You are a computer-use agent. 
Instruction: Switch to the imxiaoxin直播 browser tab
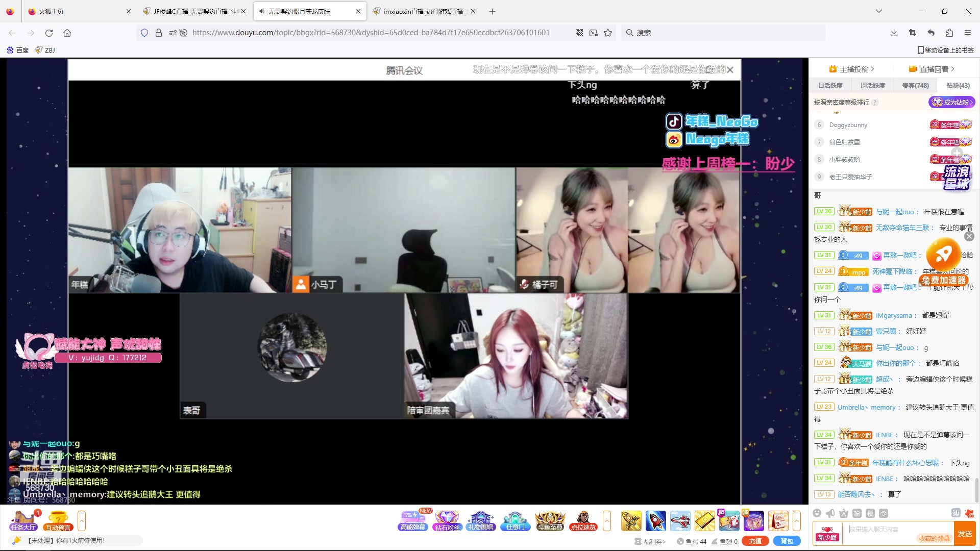pos(423,11)
